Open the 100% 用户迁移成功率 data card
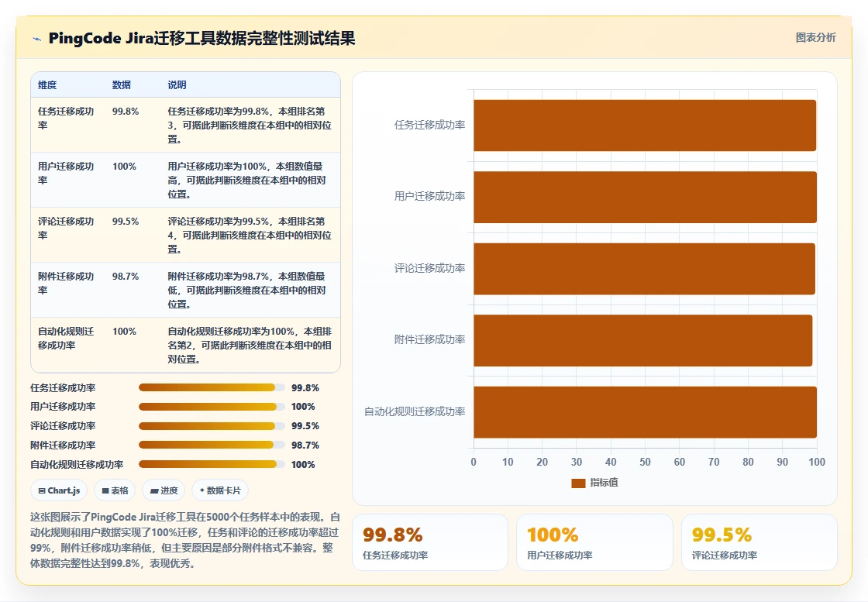868x602 pixels. pos(594,542)
